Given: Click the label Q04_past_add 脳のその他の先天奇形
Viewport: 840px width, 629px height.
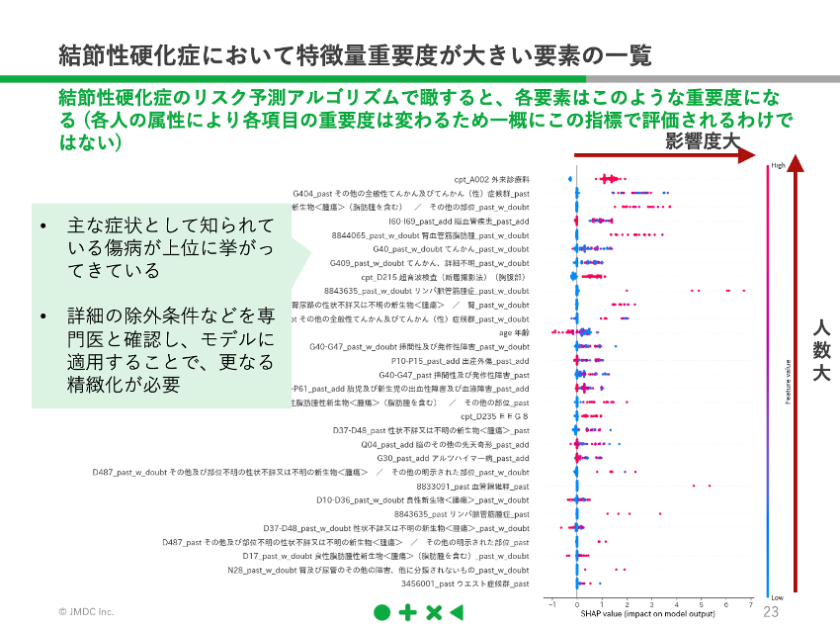Looking at the screenshot, I should (445, 444).
